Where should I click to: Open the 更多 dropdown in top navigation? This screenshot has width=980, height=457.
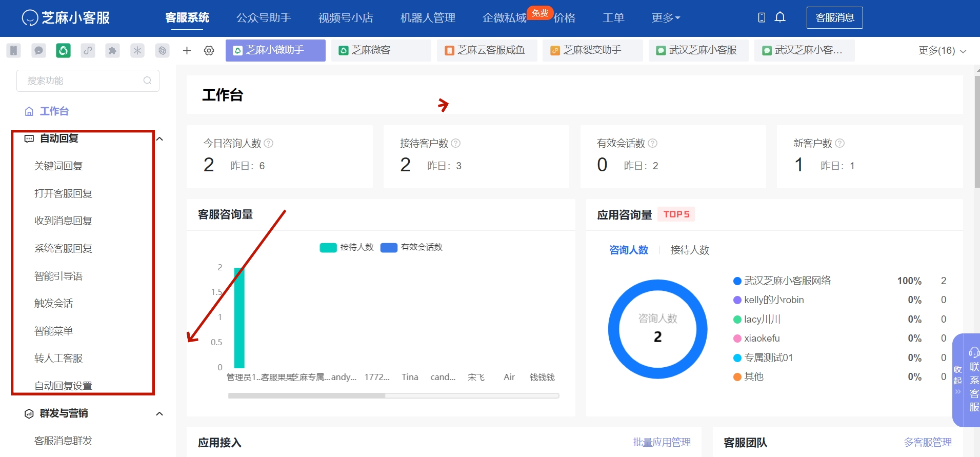click(666, 17)
